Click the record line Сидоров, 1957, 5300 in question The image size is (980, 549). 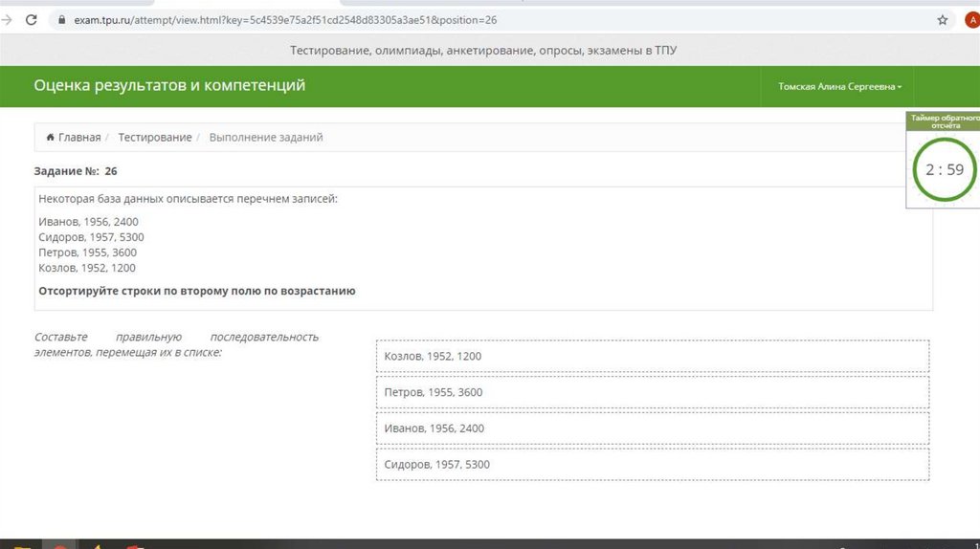pos(91,237)
